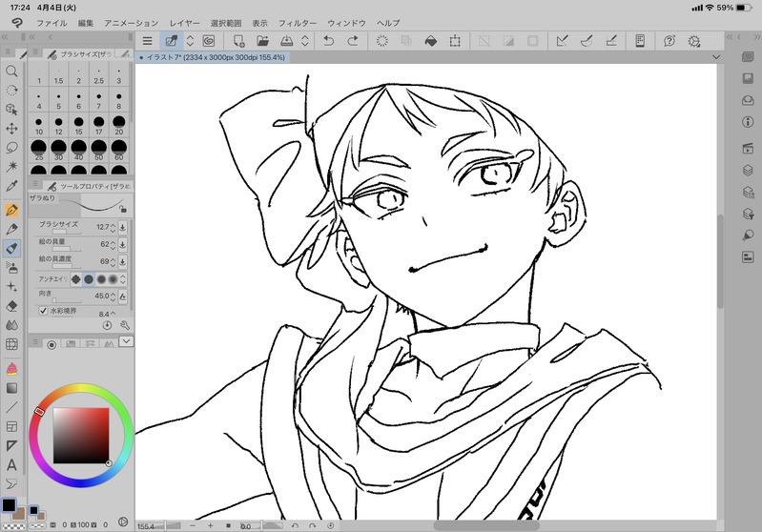
Task: Select the Rotate view tool
Action: tap(11, 91)
